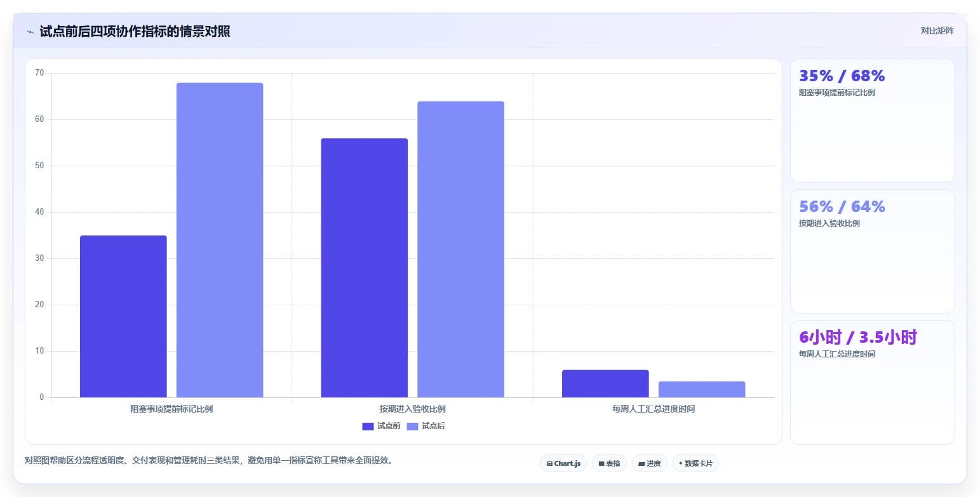Open the 56% / 64% data card
980x497 pixels.
[x=872, y=251]
